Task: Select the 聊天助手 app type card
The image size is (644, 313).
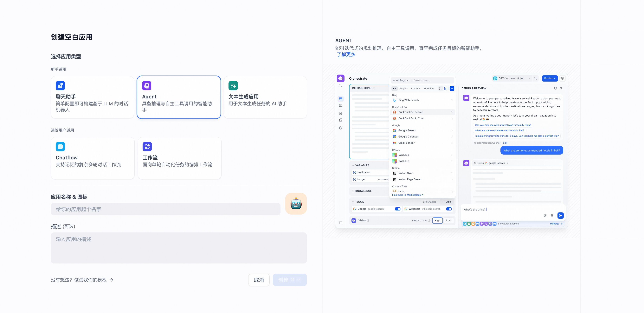Action: (x=92, y=97)
